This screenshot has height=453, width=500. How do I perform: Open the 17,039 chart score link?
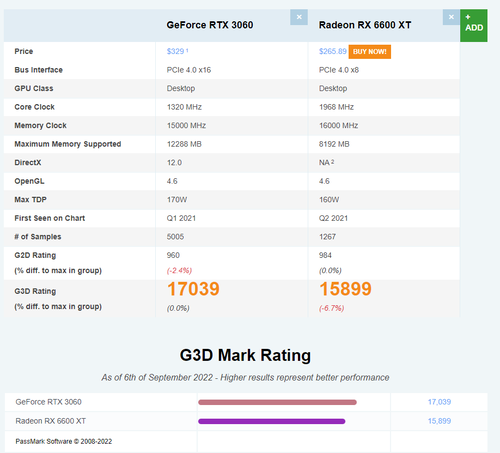pos(439,402)
